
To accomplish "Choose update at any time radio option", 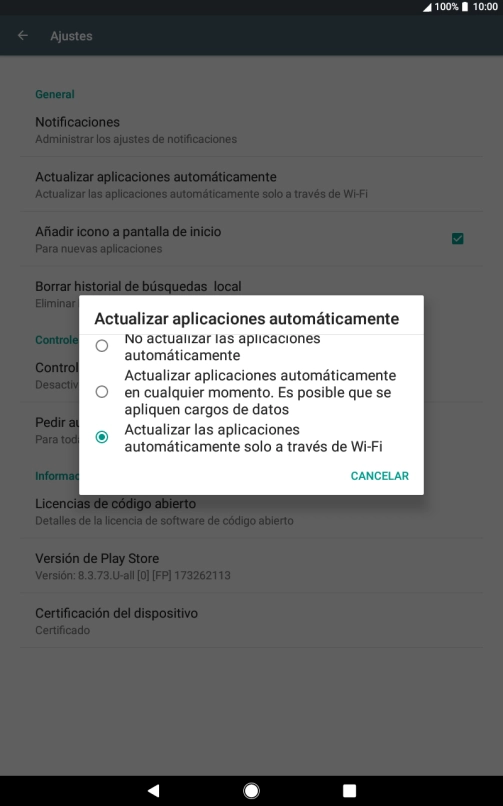I will [x=102, y=392].
